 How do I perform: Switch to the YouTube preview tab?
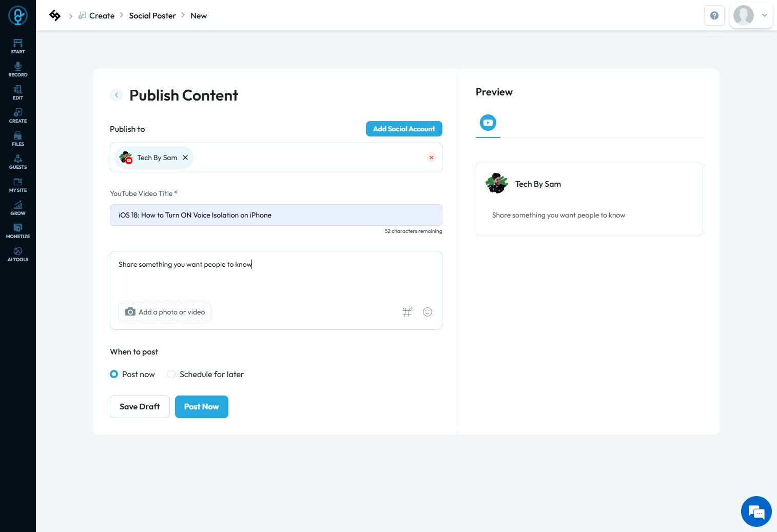point(488,123)
